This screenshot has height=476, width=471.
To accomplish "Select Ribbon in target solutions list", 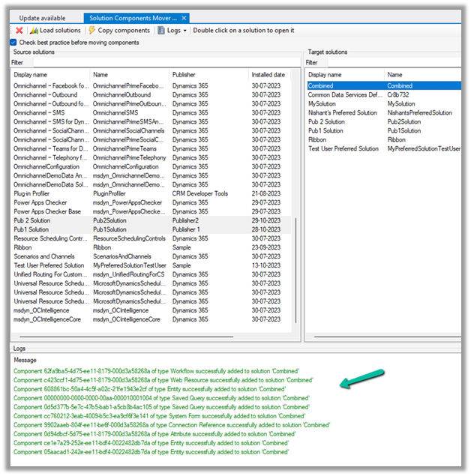I will tap(319, 139).
